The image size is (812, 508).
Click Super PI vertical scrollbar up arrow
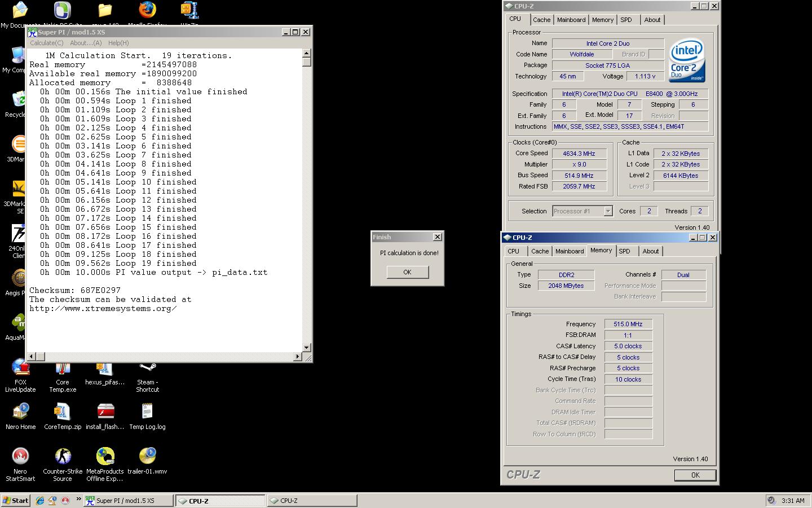point(307,54)
